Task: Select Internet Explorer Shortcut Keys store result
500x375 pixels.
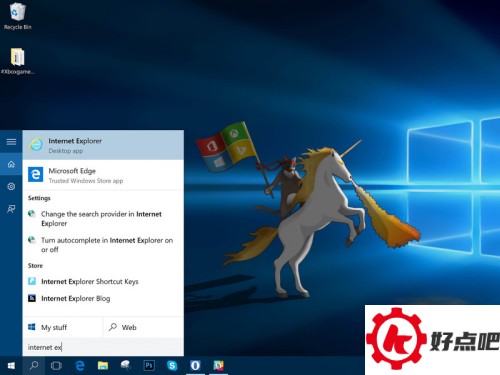Action: [x=103, y=281]
